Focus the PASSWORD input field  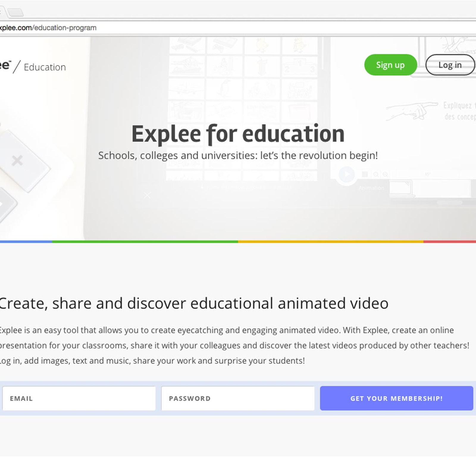238,398
